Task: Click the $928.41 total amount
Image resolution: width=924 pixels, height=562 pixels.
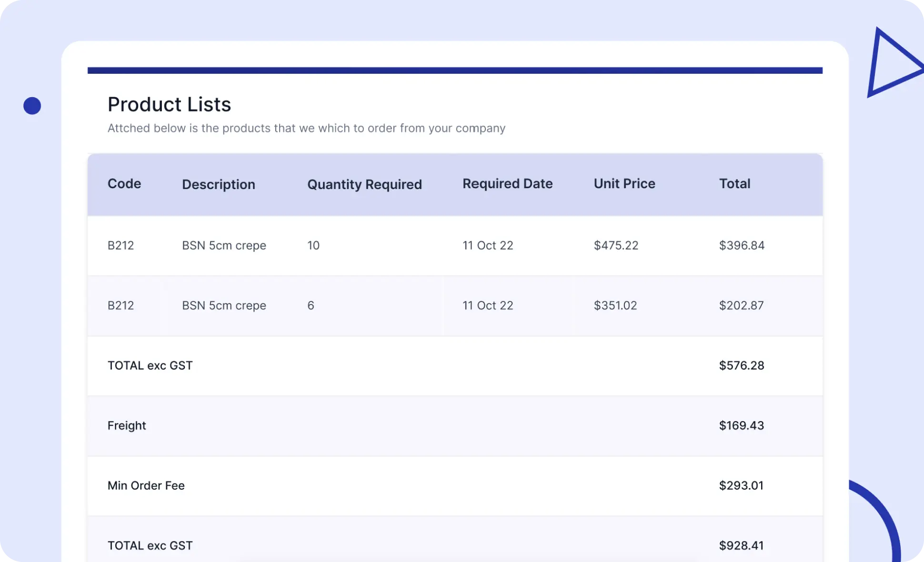Action: (741, 545)
